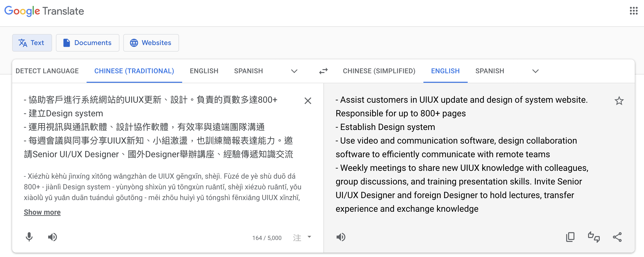
Task: Switch source to Detect language
Action: click(x=47, y=71)
